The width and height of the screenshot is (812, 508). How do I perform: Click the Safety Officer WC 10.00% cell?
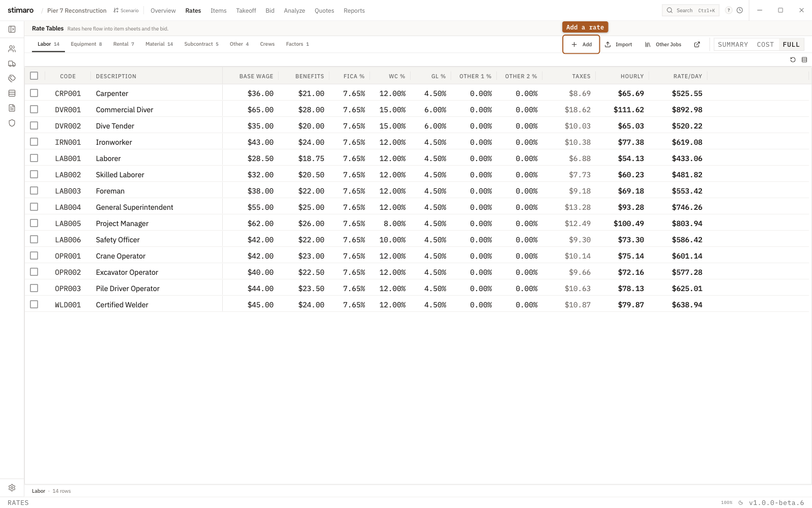[x=392, y=240]
